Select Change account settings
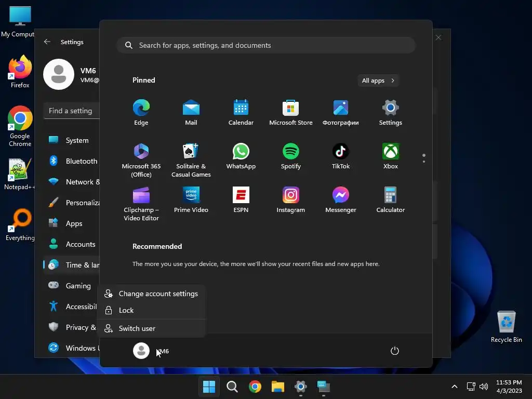532x399 pixels. (x=151, y=294)
